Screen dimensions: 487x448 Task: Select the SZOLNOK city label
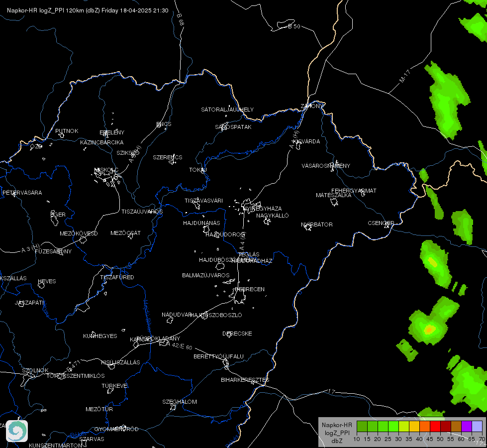coord(35,370)
